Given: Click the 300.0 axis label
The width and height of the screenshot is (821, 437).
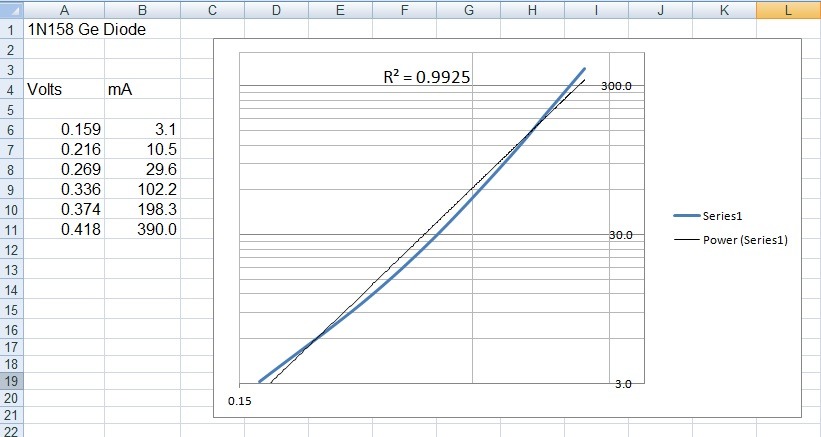Looking at the screenshot, I should [x=616, y=86].
